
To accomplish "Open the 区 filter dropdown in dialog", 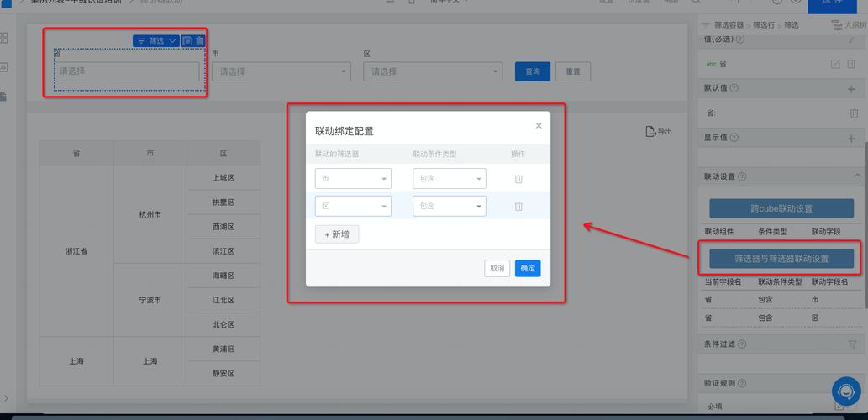I will click(353, 206).
